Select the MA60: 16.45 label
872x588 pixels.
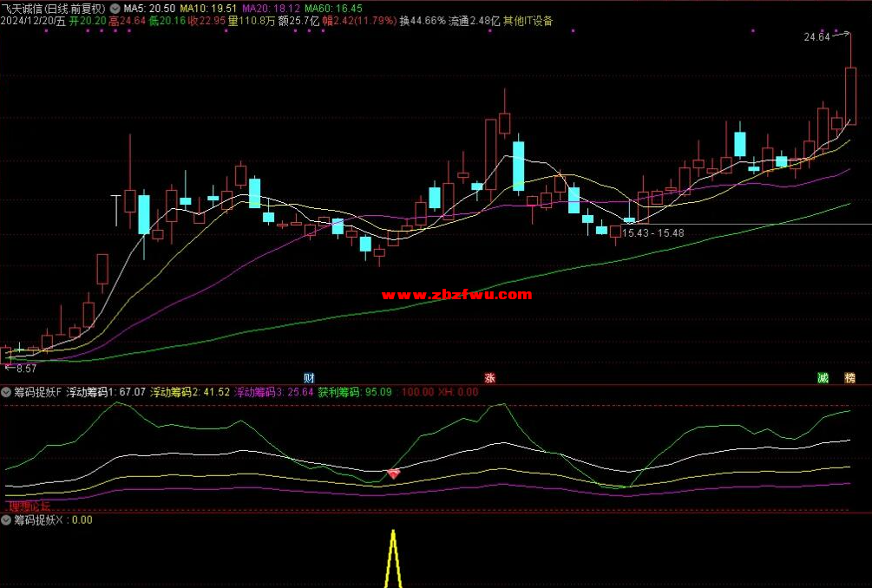[333, 9]
